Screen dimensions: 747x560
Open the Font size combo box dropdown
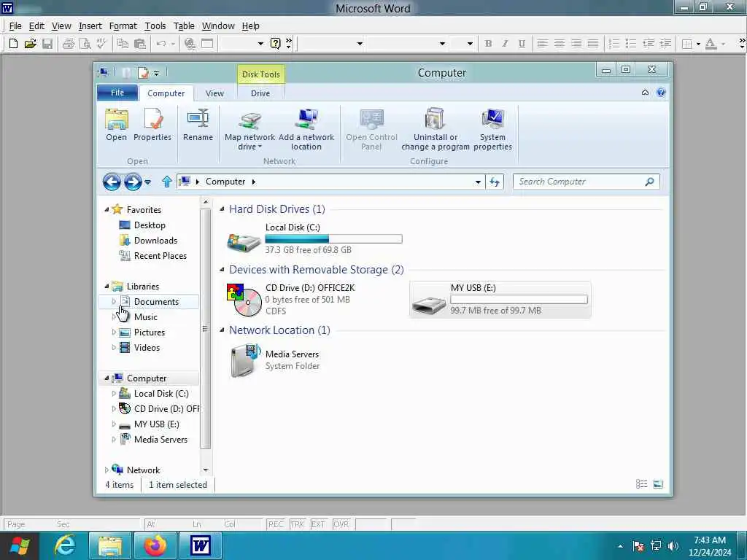coord(470,44)
